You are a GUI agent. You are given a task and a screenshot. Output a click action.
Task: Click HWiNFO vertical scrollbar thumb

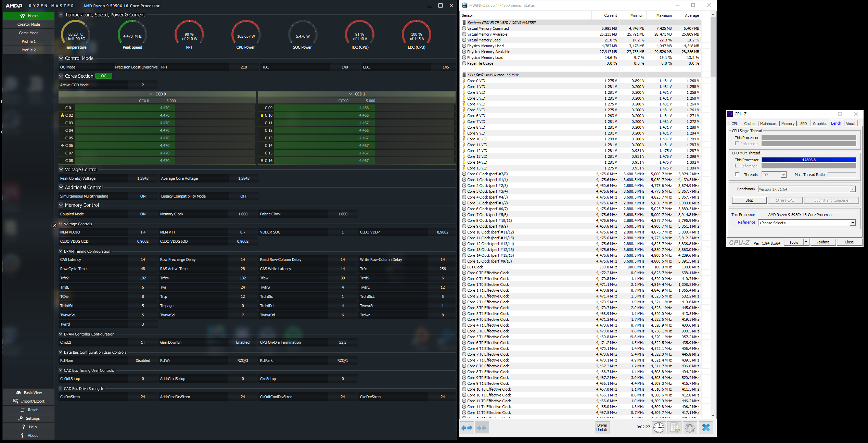713,47
